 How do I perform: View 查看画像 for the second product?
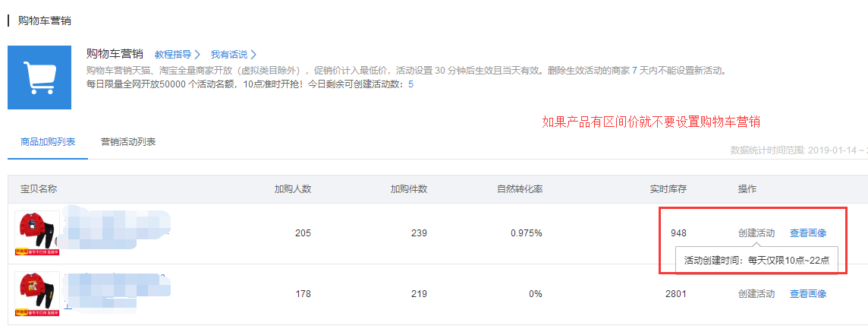(x=808, y=294)
